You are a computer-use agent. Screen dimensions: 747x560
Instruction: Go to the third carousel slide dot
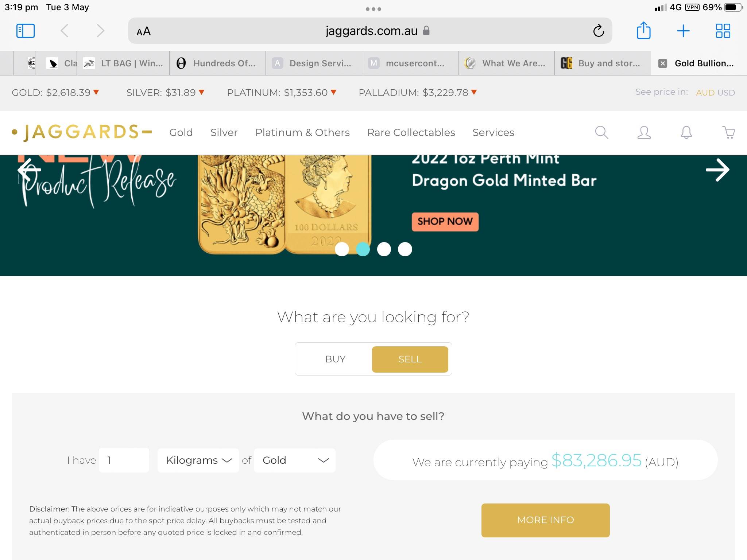pos(384,249)
